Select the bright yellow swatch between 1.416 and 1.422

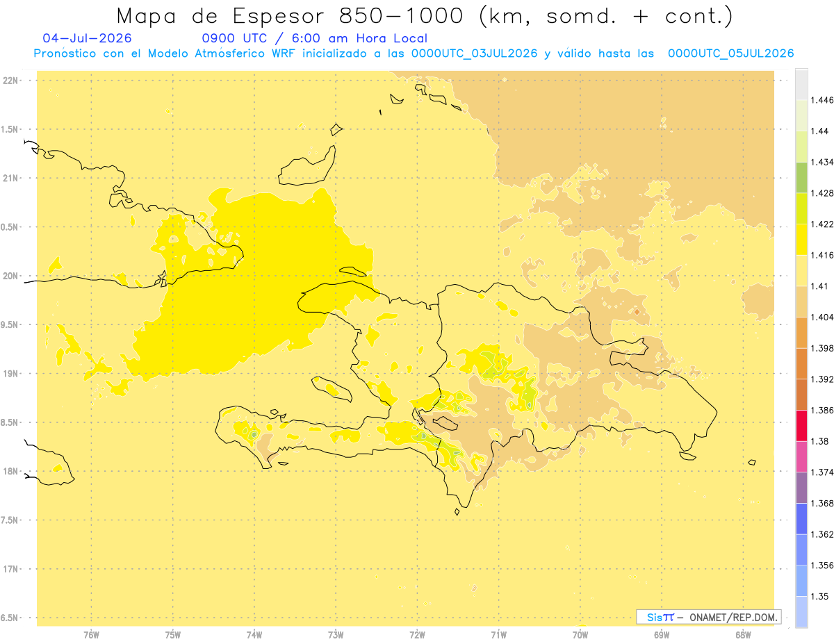[801, 240]
